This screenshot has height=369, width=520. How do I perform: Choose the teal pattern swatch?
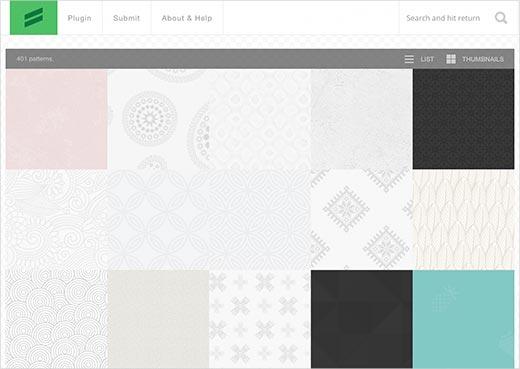pyautogui.click(x=463, y=319)
